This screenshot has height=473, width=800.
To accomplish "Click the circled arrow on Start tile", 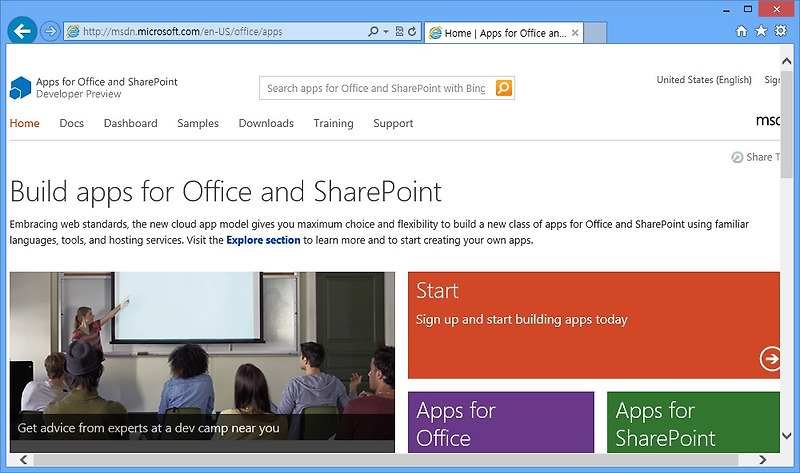I will [x=770, y=359].
